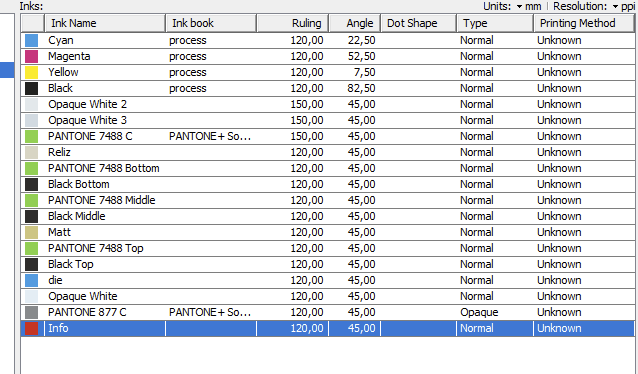Select PANTONE 7488 Bottom ink name

click(104, 168)
